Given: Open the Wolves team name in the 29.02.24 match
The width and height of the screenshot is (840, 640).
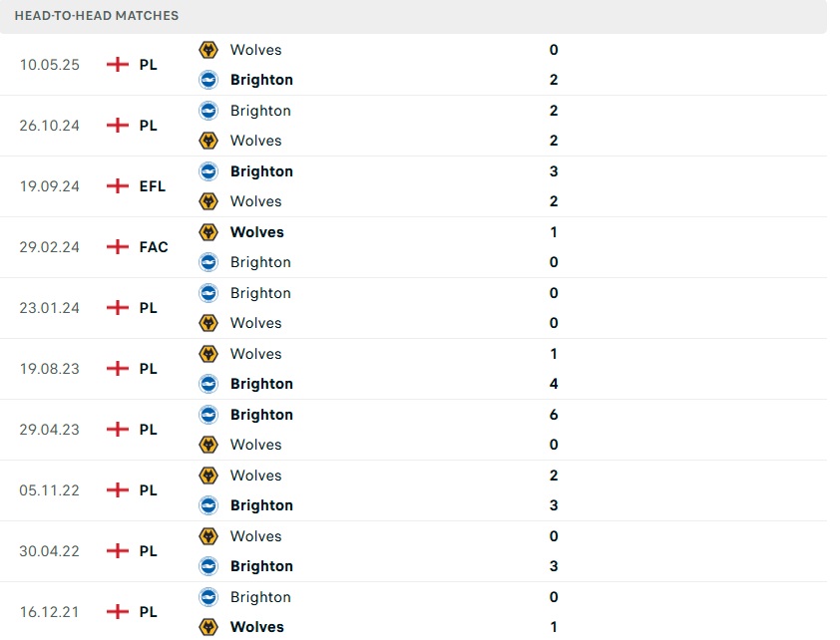Looking at the screenshot, I should (256, 232).
